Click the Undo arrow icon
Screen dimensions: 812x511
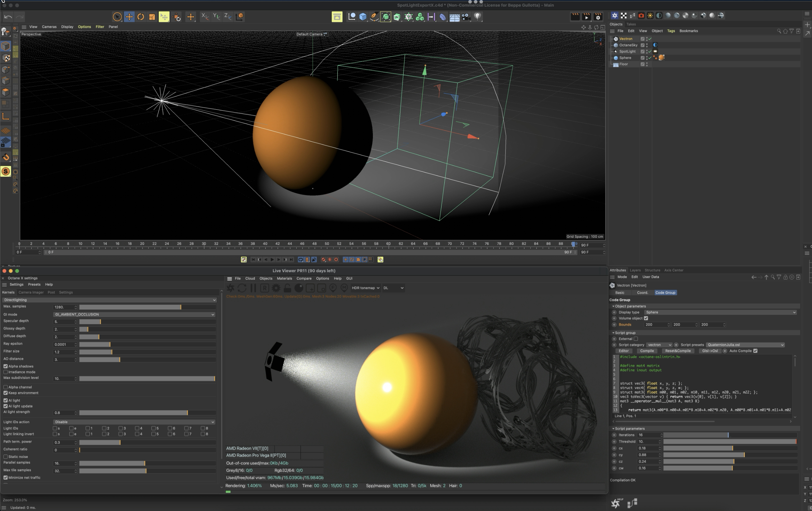(8, 17)
